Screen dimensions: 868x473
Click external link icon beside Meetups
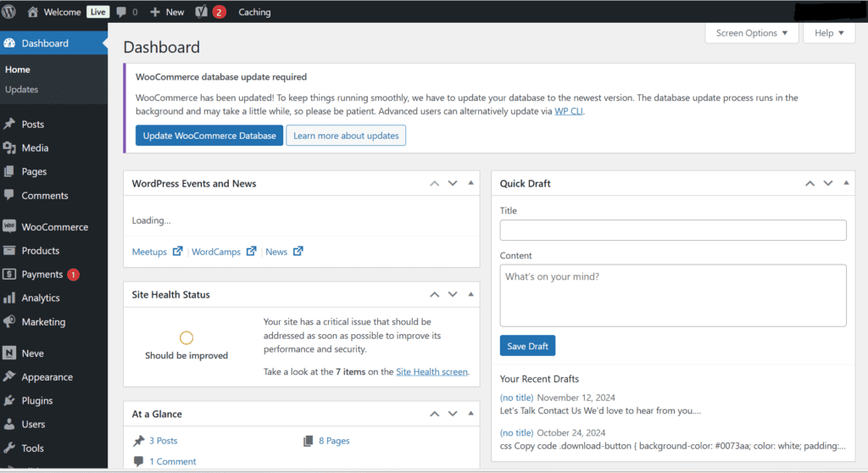pos(177,251)
